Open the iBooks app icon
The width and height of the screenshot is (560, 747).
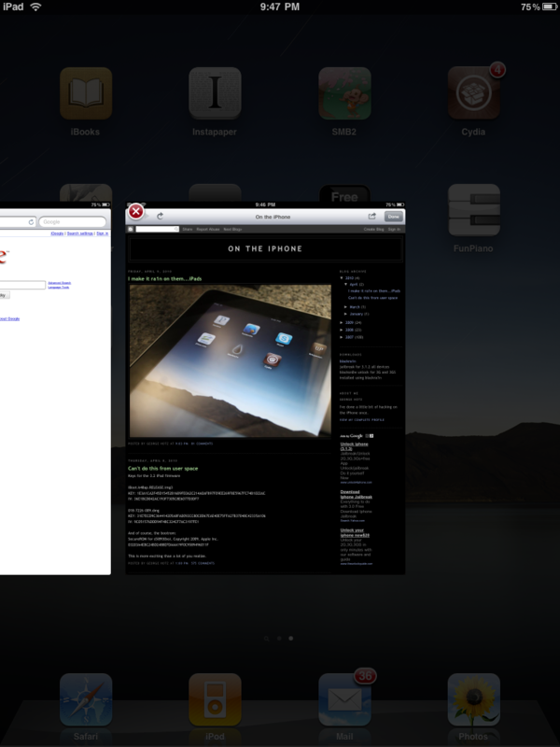pos(86,92)
